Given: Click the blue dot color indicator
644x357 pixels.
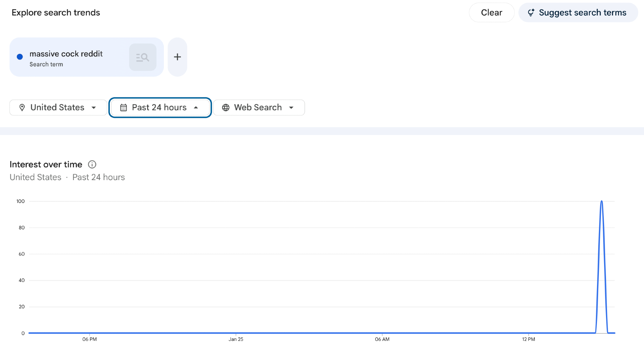Looking at the screenshot, I should point(20,57).
